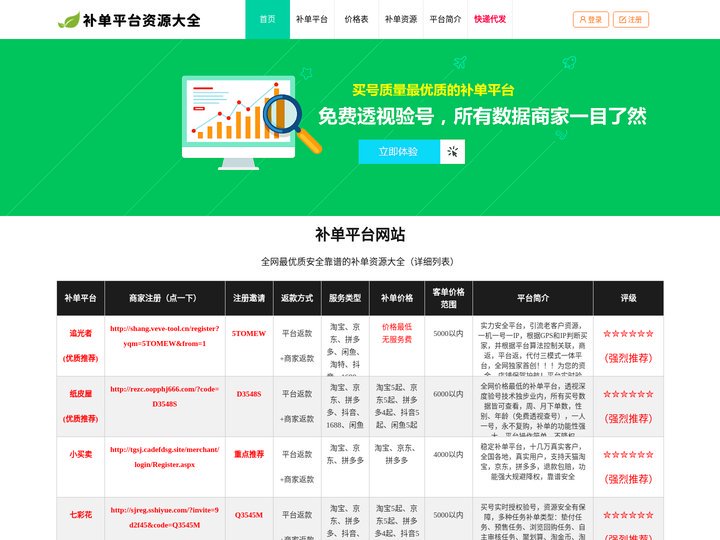Click the 注册 register button
Viewport: 720px width, 540px height.
pyautogui.click(x=630, y=20)
